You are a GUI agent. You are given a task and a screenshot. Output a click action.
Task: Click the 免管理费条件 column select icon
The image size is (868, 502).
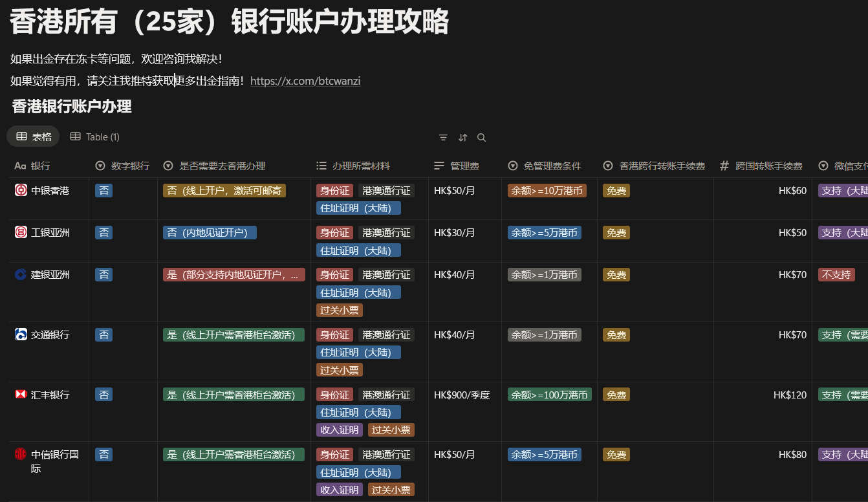click(x=513, y=166)
